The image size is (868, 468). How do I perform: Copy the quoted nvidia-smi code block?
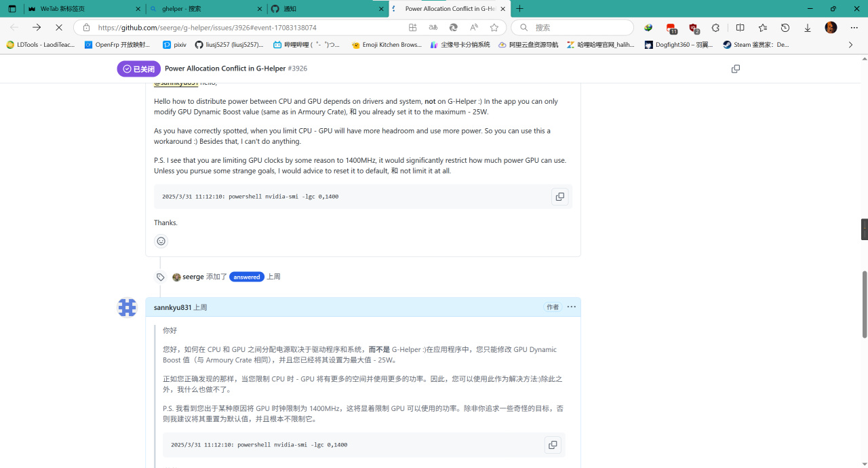[x=553, y=445]
